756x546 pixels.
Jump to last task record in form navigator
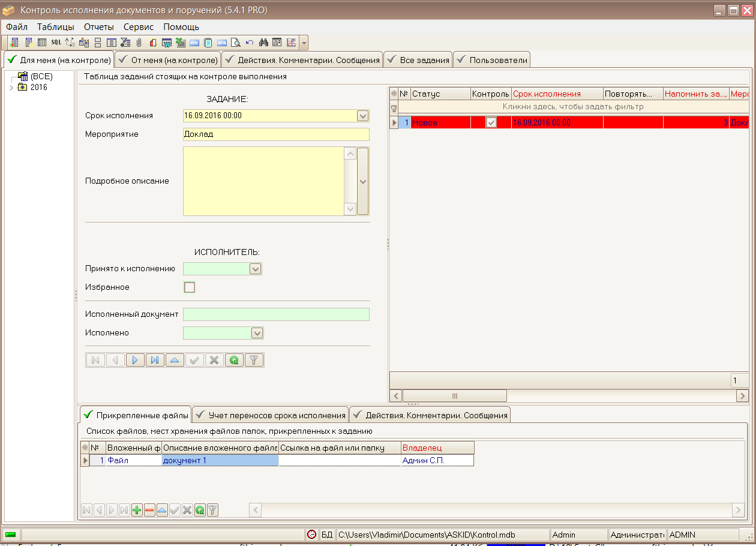[155, 360]
